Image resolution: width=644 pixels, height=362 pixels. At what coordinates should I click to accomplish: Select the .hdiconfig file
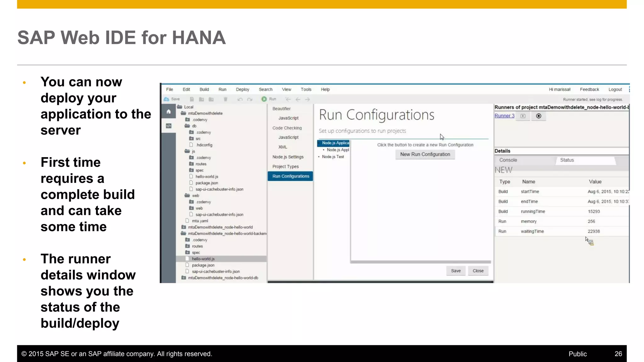coord(204,145)
